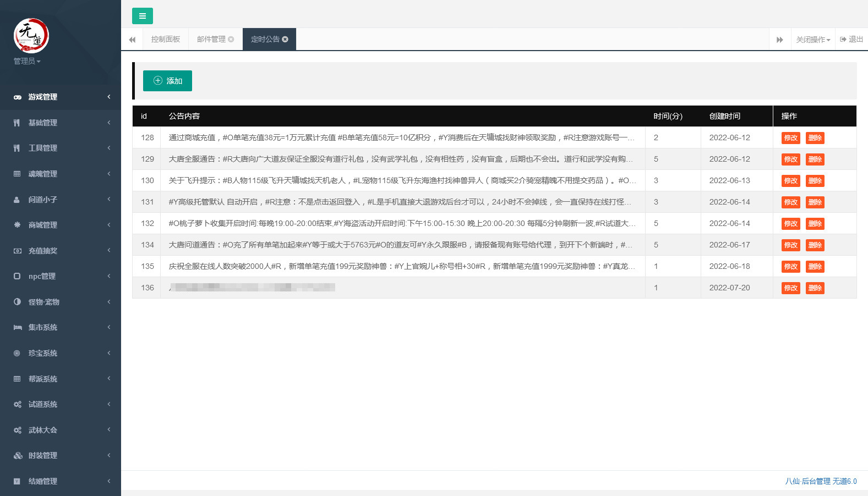This screenshot has width=868, height=496.
Task: Close the 邮件管理 tab via its x icon
Action: tap(231, 40)
